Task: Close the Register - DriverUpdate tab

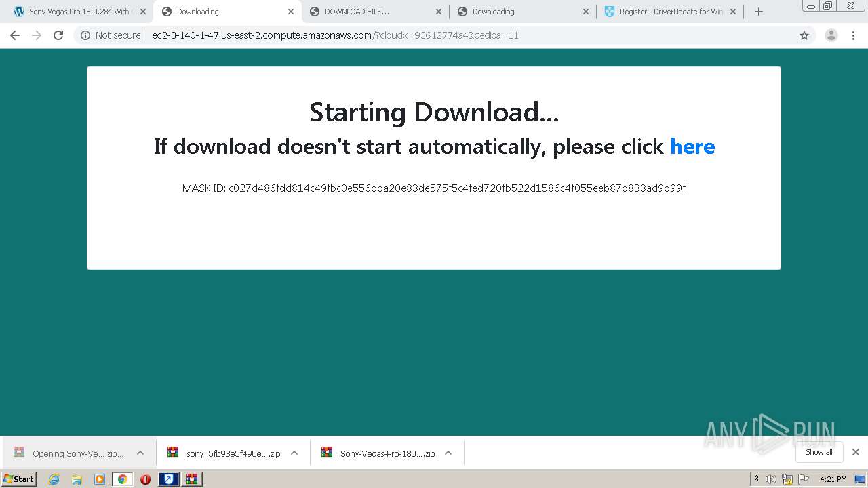Action: tap(733, 12)
